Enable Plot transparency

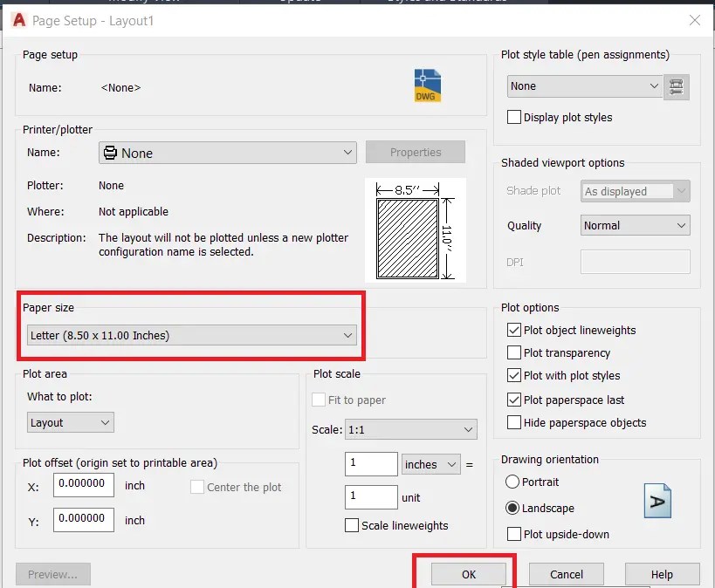(x=514, y=352)
